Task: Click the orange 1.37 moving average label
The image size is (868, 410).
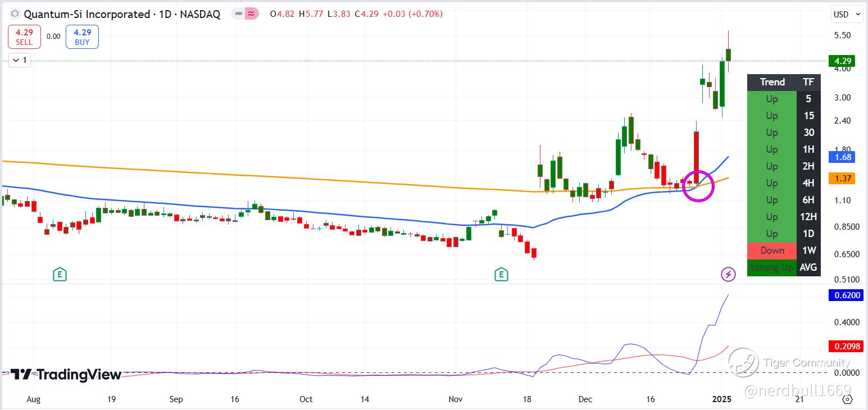Action: click(x=843, y=179)
